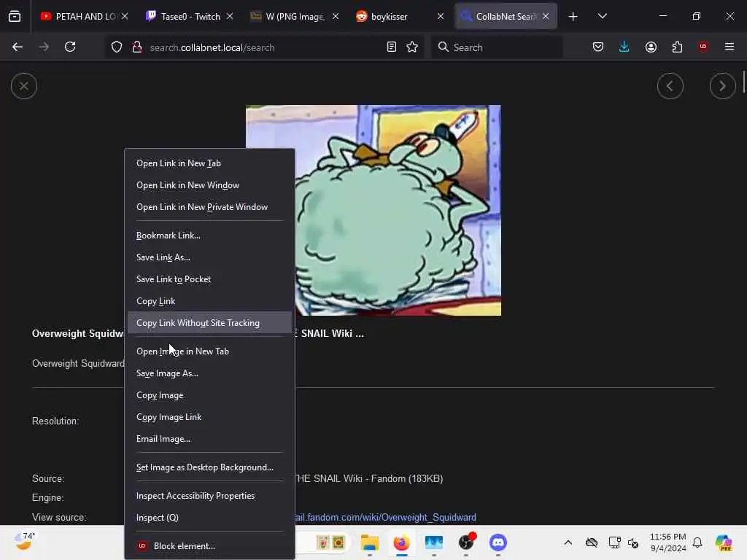Open a new tab with plus button
Viewport: 747px width, 560px height.
click(573, 17)
